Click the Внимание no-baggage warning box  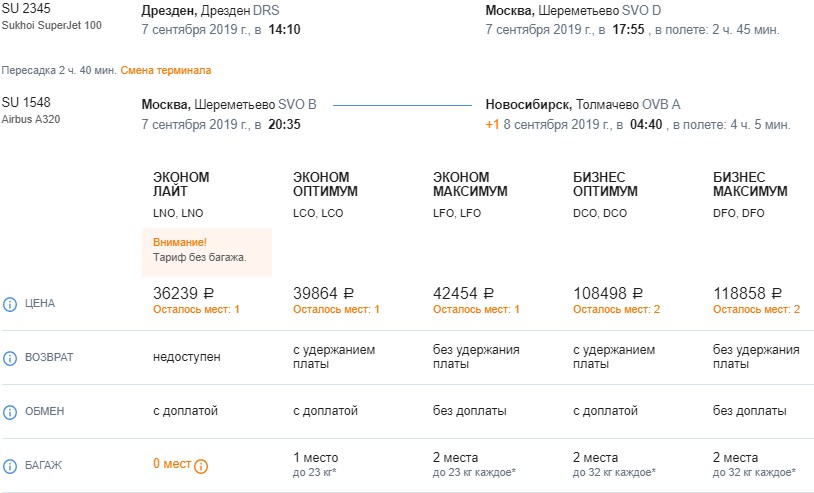coord(207,250)
